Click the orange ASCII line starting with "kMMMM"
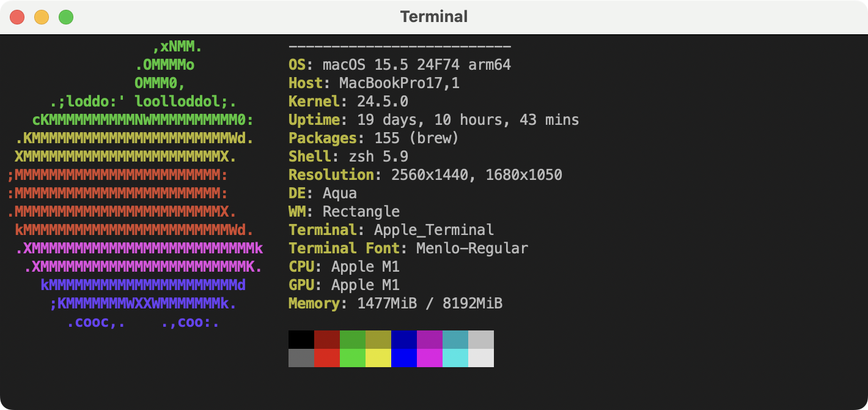 point(134,230)
